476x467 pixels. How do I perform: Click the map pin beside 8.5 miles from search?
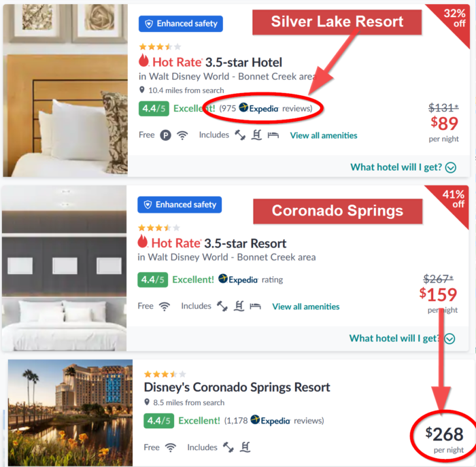(147, 402)
